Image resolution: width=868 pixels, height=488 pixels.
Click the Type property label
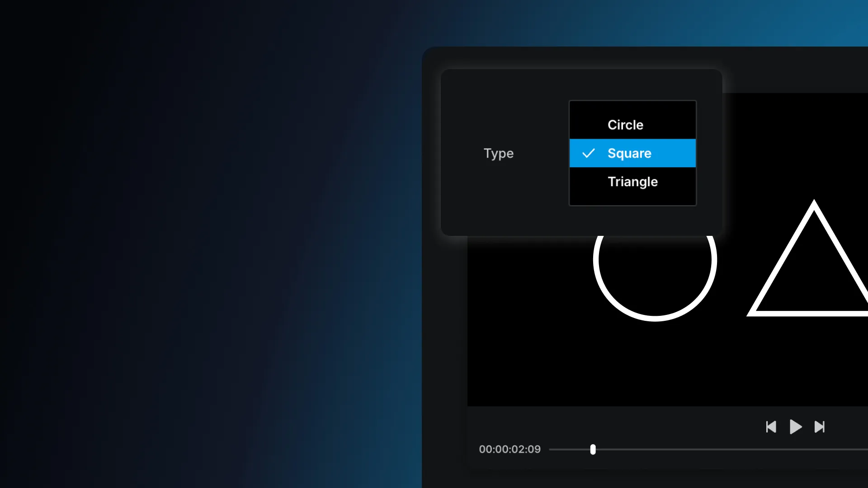point(498,154)
